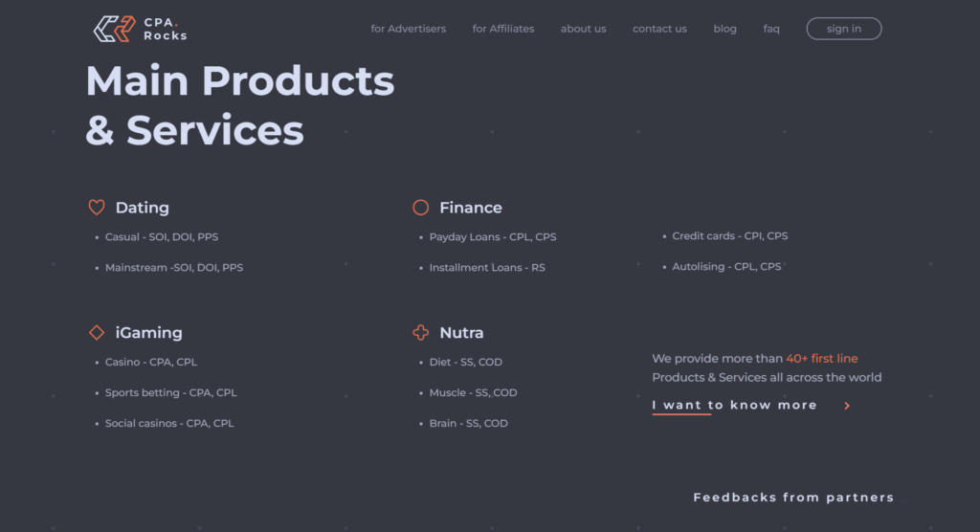Click the plus-cross icon beside Nutra

[421, 332]
